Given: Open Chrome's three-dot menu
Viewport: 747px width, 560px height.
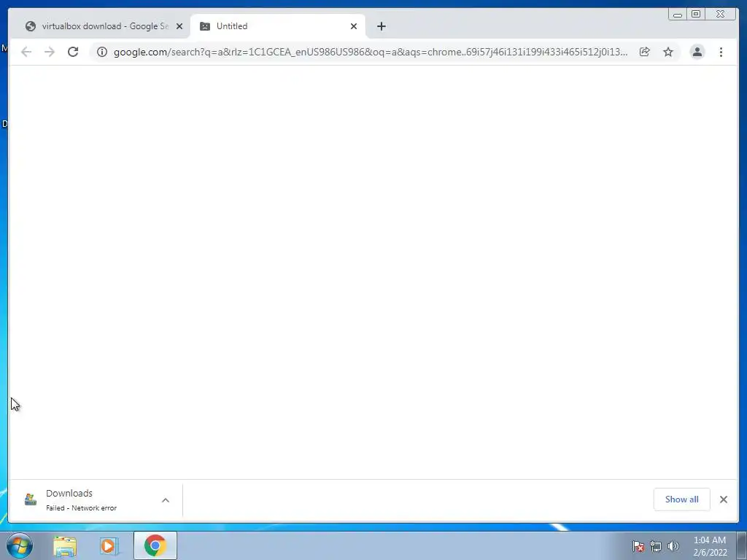Looking at the screenshot, I should click(721, 52).
